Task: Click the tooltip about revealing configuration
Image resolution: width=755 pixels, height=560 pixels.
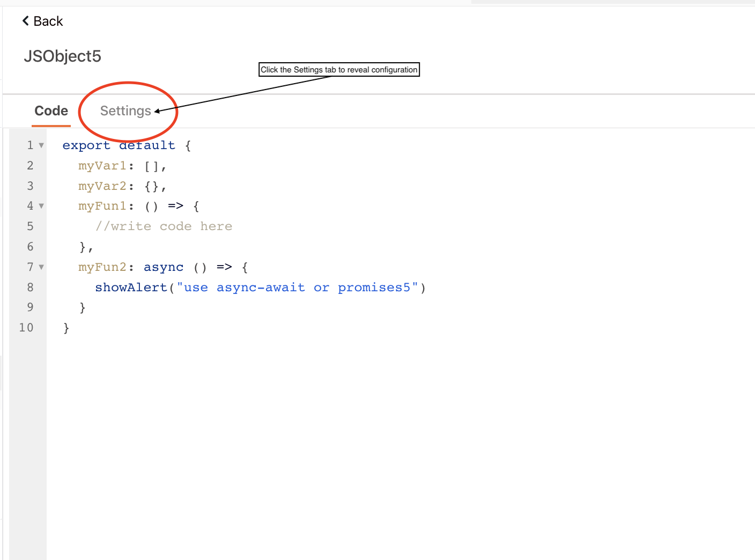Action: [x=339, y=69]
